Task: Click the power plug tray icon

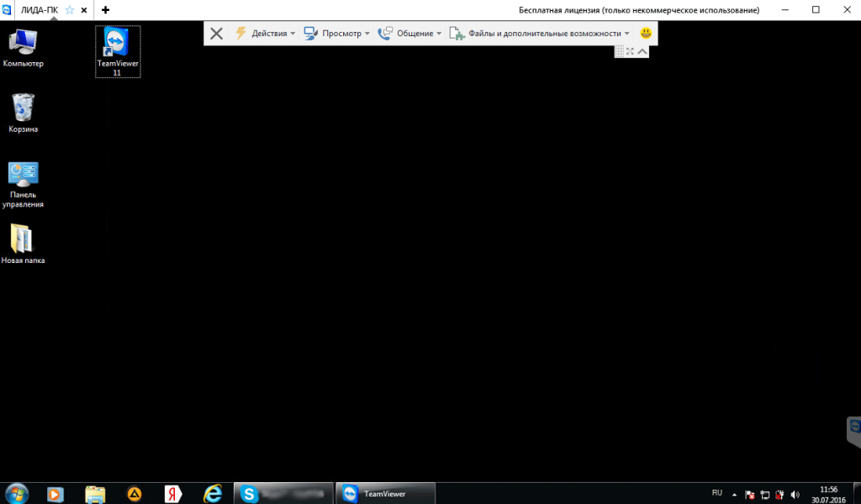Action: click(x=779, y=495)
